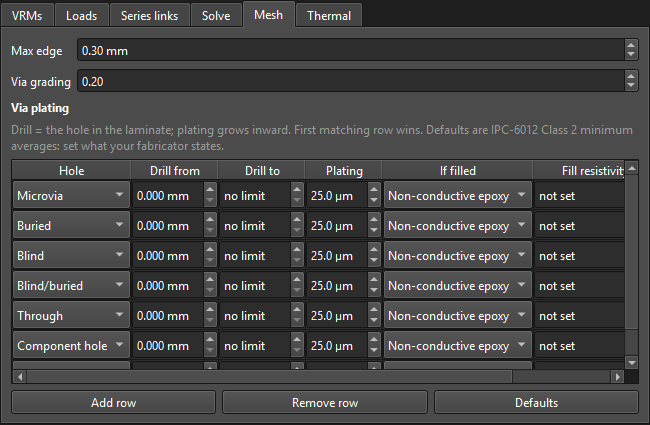Open Blind row's If filled dropdown
Viewport: 650px width, 425px height.
pyautogui.click(x=458, y=255)
